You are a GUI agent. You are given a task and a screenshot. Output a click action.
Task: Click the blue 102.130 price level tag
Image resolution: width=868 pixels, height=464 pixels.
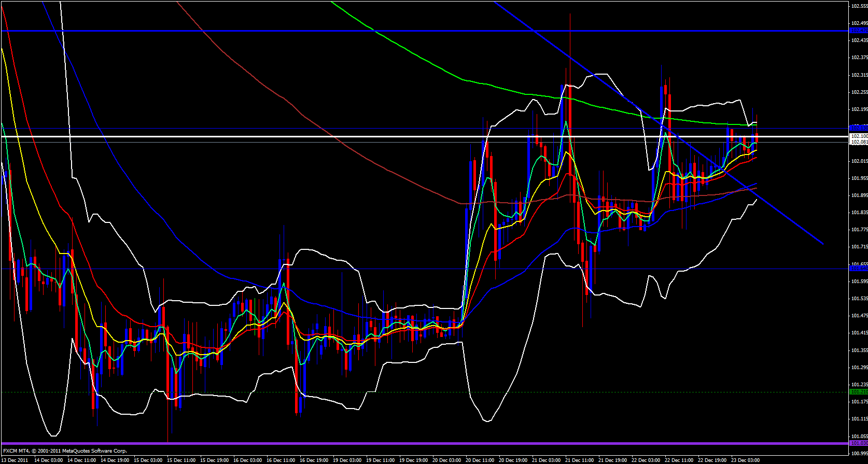pyautogui.click(x=859, y=128)
